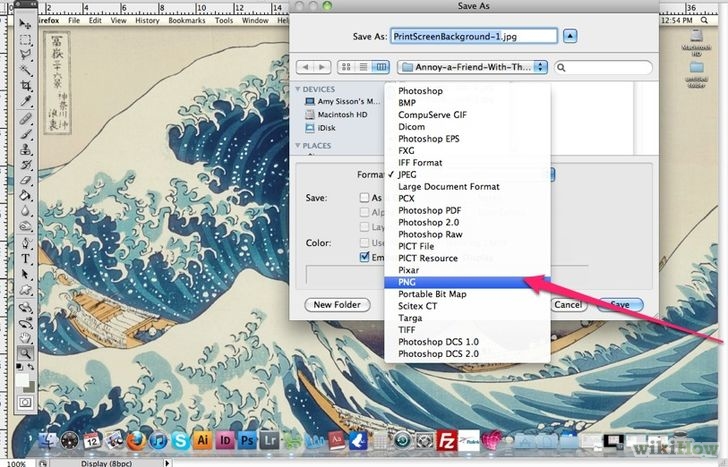Choose the Pen tool
Image resolution: width=728 pixels, height=467 pixels.
click(x=25, y=243)
